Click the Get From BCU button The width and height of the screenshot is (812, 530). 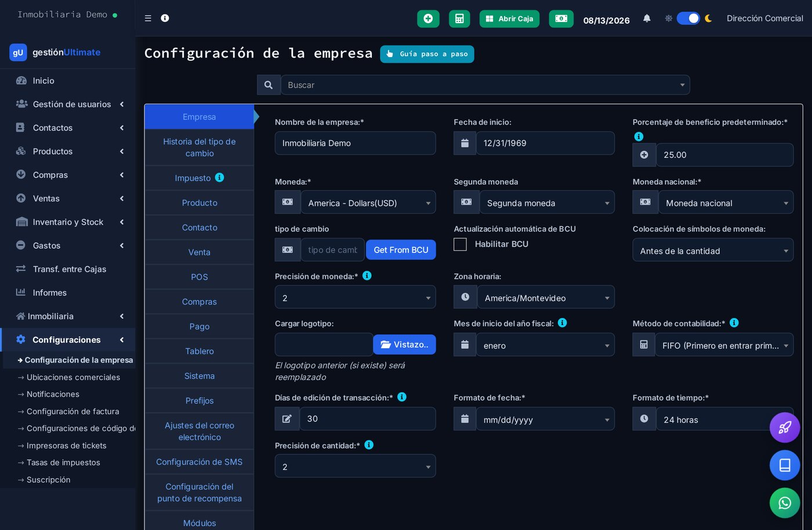pos(401,250)
